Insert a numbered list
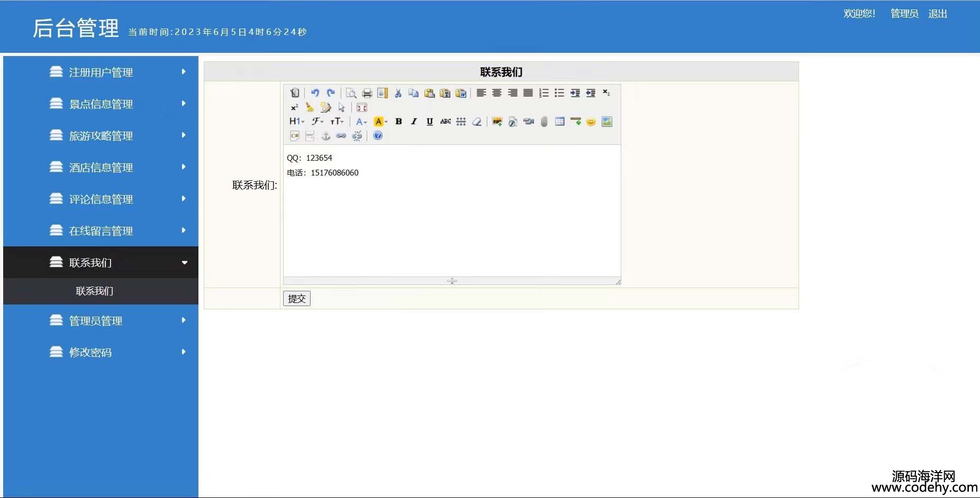The image size is (980, 498). (x=544, y=93)
